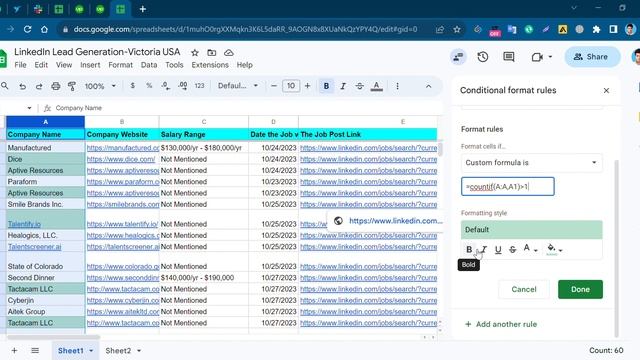Open the 123 number format menu

(199, 86)
